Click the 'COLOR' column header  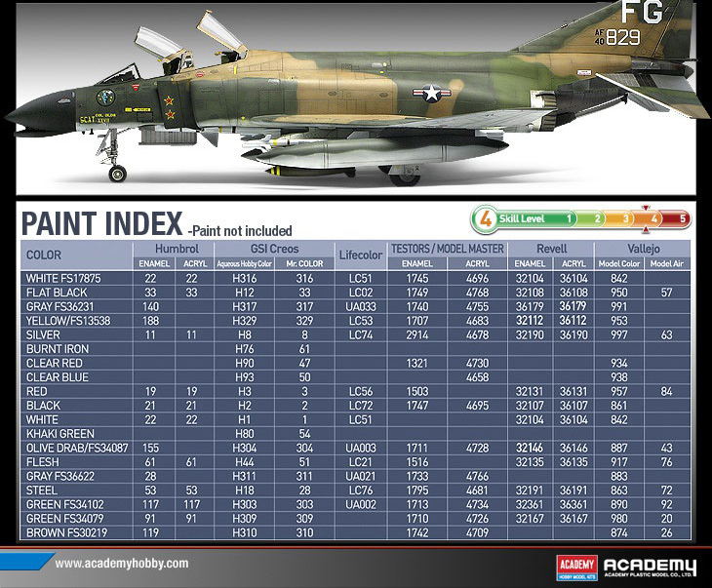tap(44, 255)
